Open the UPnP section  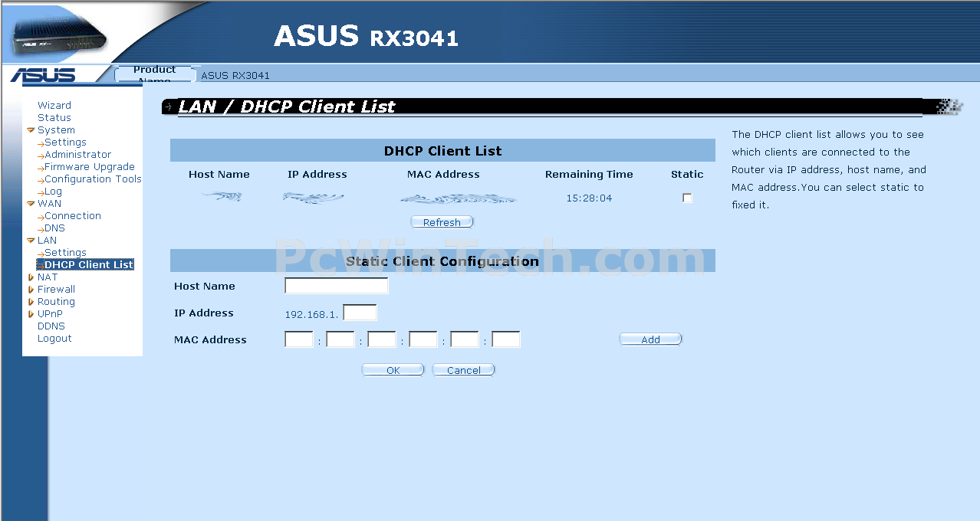pyautogui.click(x=50, y=314)
